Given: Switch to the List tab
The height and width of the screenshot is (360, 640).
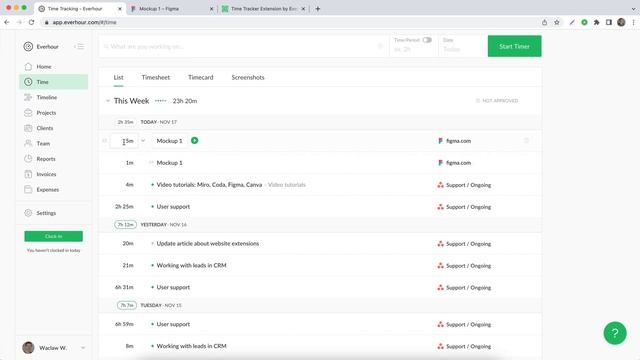Looking at the screenshot, I should (x=118, y=78).
